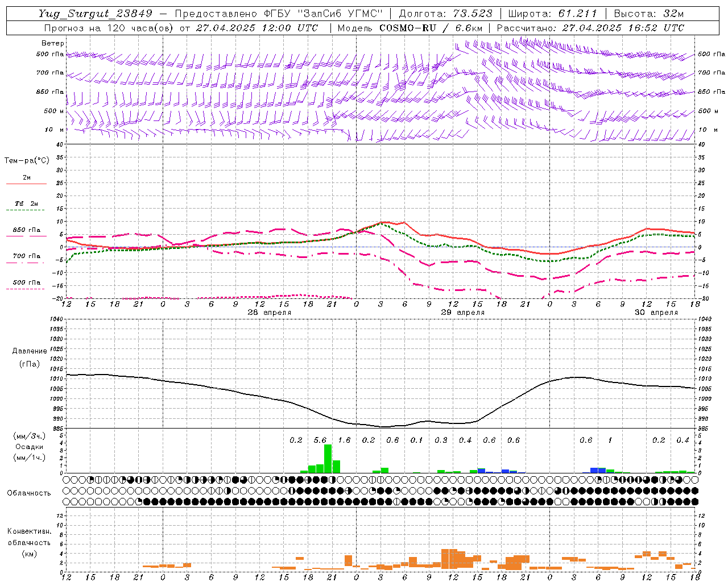728x582 pixels.
Task: Select the 'Предоставлено ФГБУ "ЗапСиб УГМС"' provider text
Action: (x=279, y=14)
